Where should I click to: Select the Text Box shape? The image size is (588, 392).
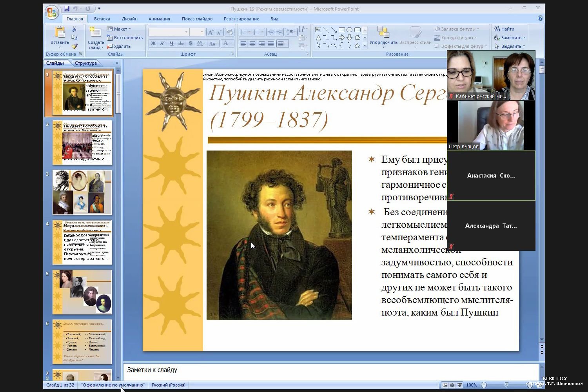(x=318, y=30)
